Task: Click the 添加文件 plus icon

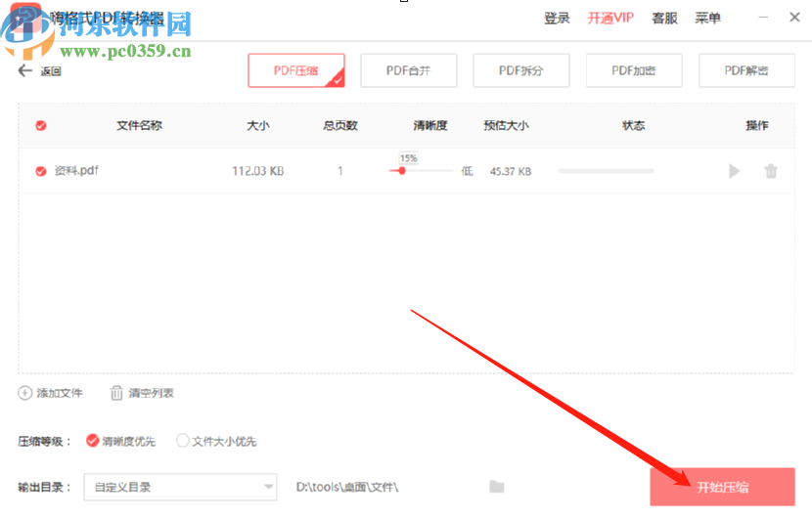Action: [24, 393]
